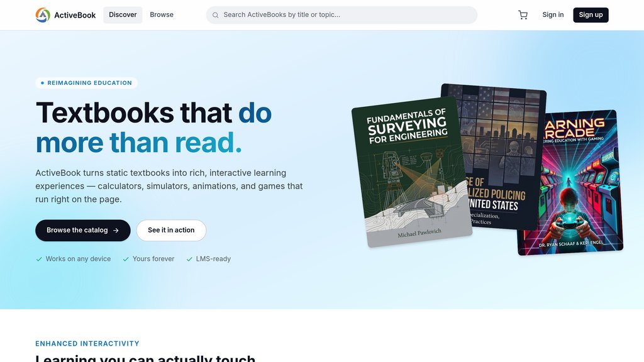Click the checkmark beside LMS-ready
Viewport: 644px width, 362px height.
coord(189,259)
